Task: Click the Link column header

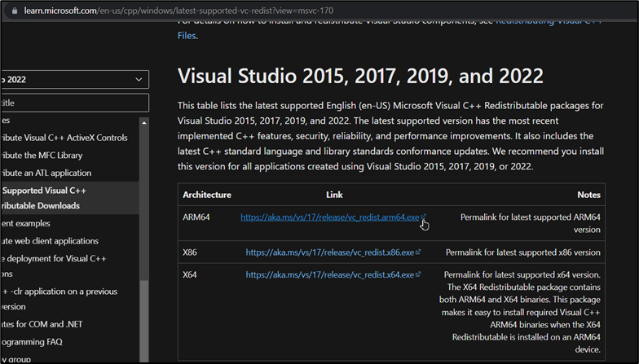Action: pos(334,195)
